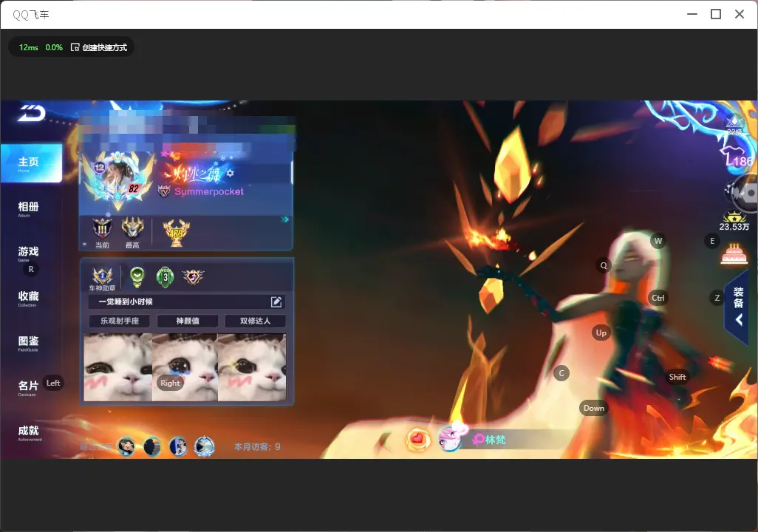
Task: Go to the 成就 achievement tab
Action: point(29,432)
